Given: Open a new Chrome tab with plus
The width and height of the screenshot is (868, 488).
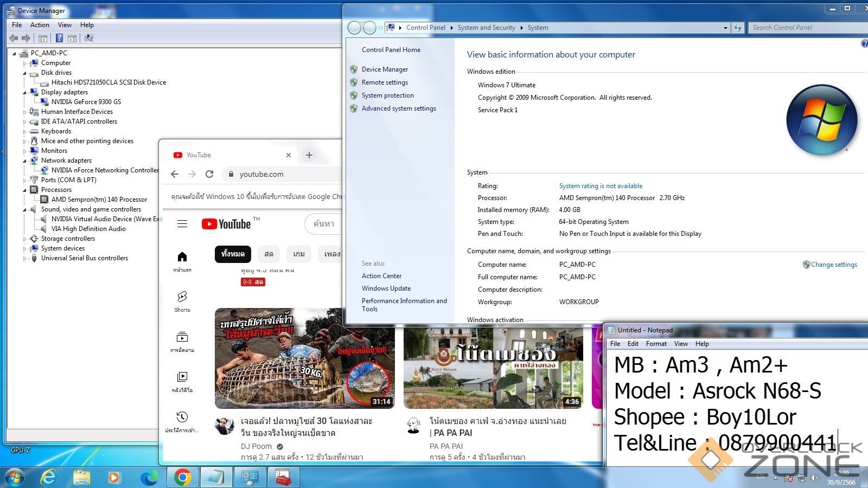Looking at the screenshot, I should click(x=309, y=155).
